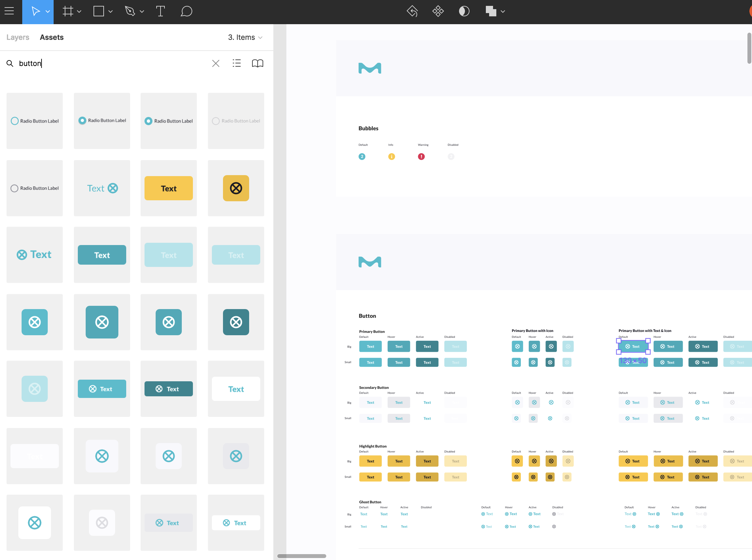Click the horizontal canvas scrollbar
Viewport: 752px width, 560px height.
click(x=301, y=556)
